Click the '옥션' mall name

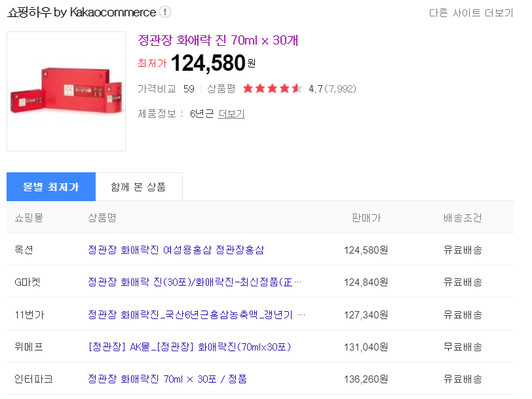point(24,250)
